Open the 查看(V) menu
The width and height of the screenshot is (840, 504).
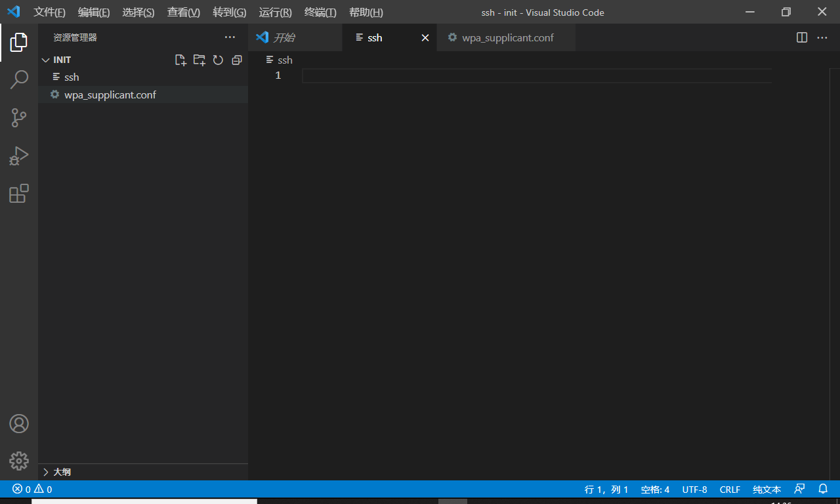point(184,12)
